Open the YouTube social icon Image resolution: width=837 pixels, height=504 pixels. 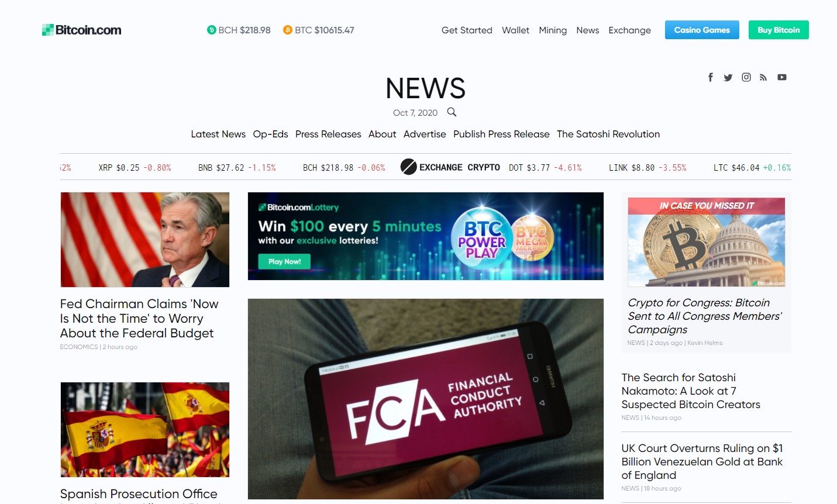(x=782, y=77)
